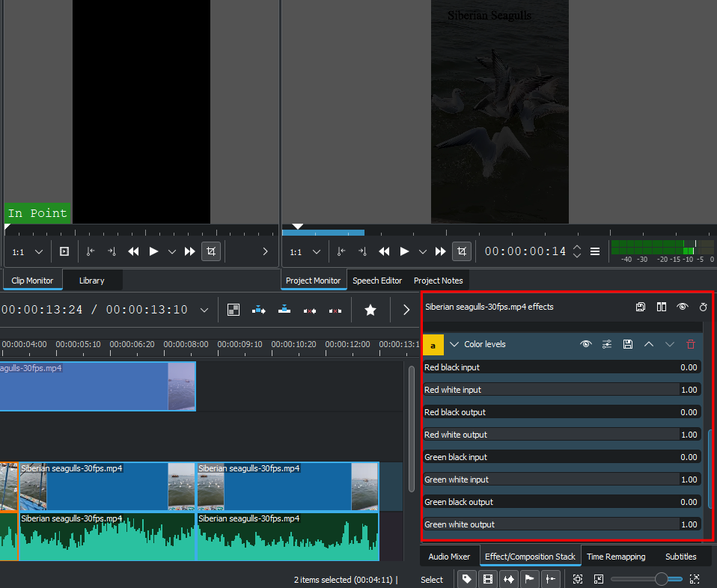Collapse the Color levels effect
This screenshot has height=588, width=717.
(x=454, y=344)
